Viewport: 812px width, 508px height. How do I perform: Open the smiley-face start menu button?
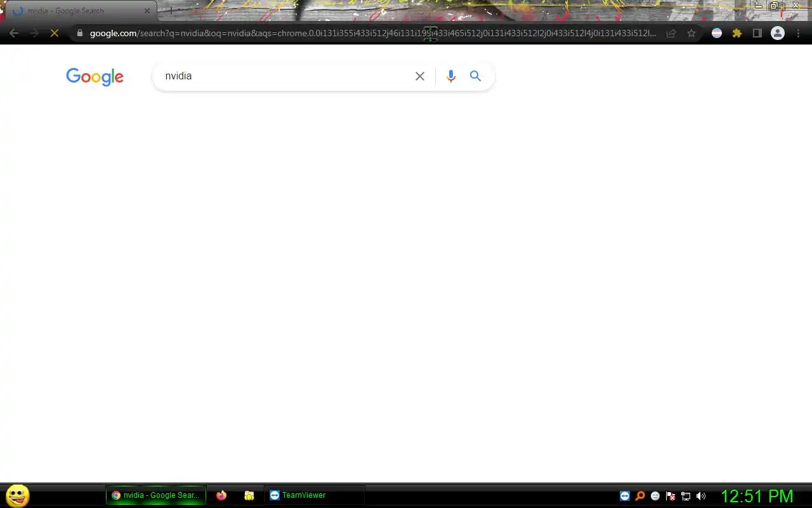click(x=18, y=495)
